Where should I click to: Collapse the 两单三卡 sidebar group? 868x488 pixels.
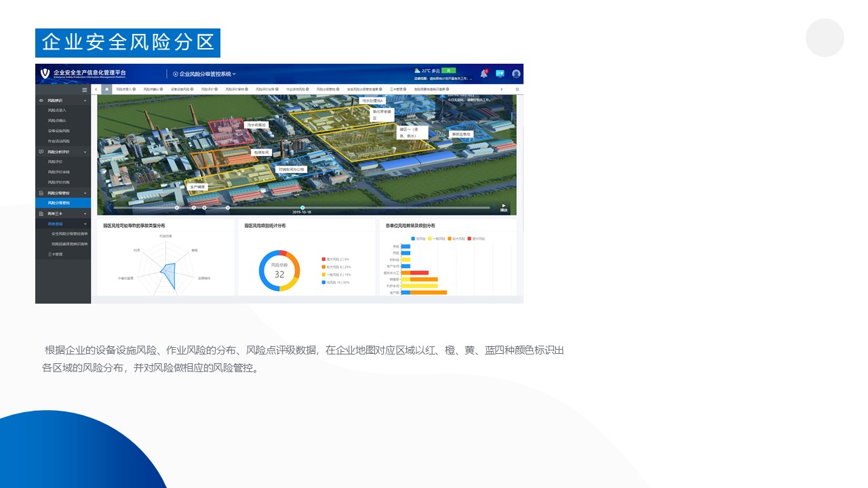click(x=85, y=213)
